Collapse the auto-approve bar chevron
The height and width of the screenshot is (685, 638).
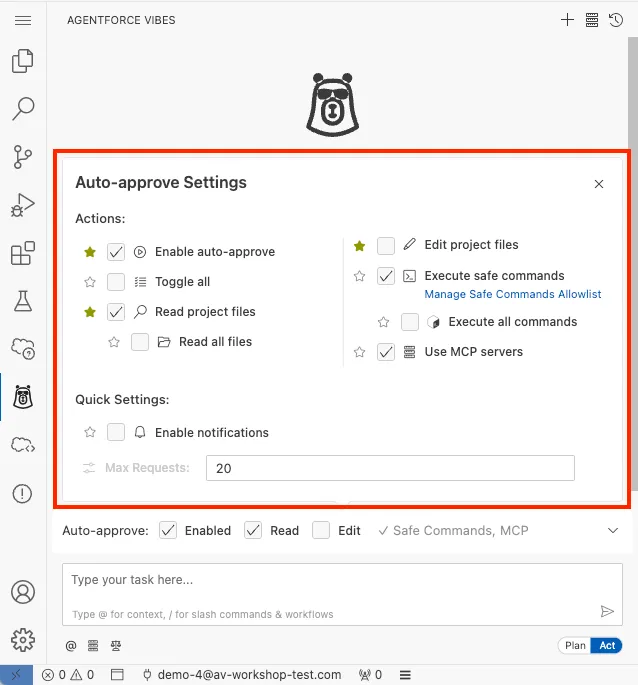pyautogui.click(x=613, y=531)
